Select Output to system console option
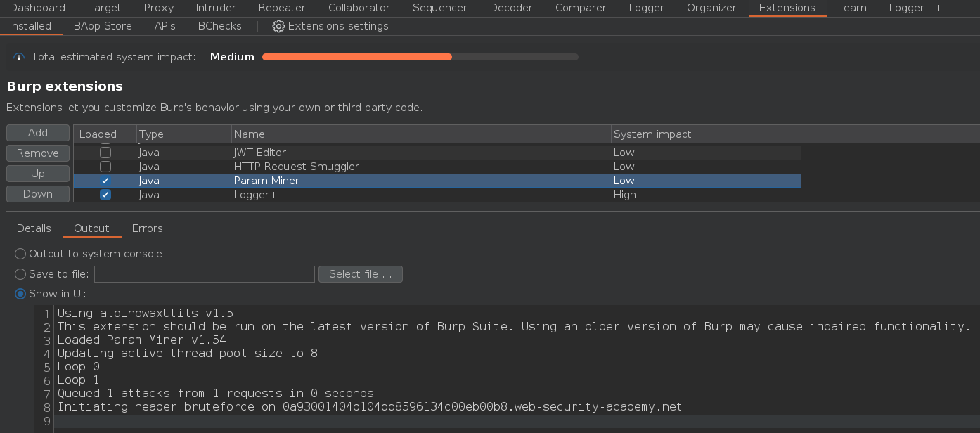Image resolution: width=980 pixels, height=433 pixels. pyautogui.click(x=20, y=254)
